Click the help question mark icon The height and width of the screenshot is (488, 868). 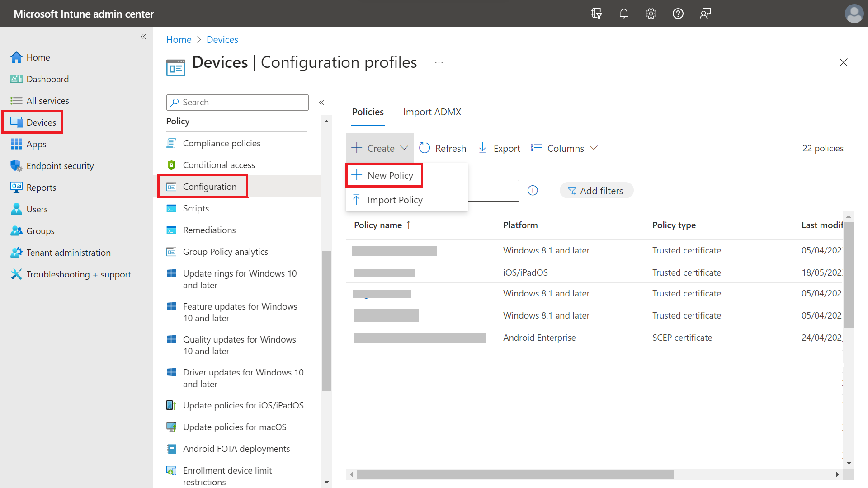click(x=678, y=14)
